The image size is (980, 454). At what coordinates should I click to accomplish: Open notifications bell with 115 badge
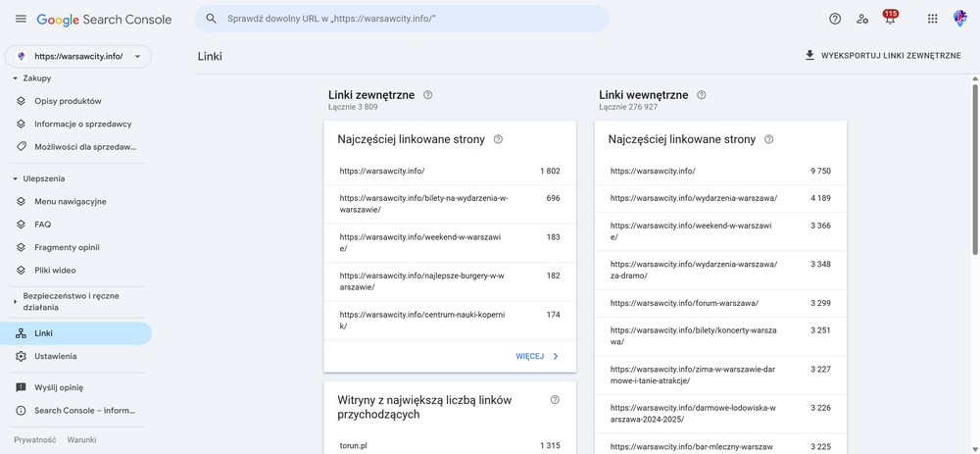pyautogui.click(x=890, y=18)
